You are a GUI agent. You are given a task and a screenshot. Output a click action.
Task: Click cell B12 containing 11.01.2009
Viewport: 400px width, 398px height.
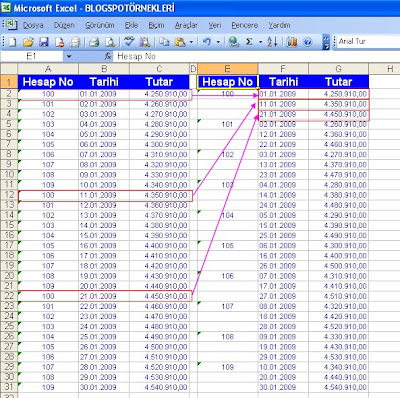[104, 195]
